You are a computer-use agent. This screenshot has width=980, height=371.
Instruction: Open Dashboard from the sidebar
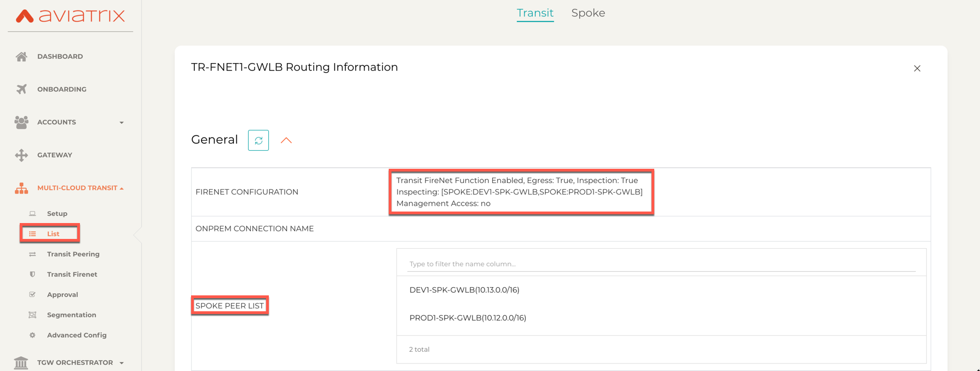pyautogui.click(x=60, y=56)
